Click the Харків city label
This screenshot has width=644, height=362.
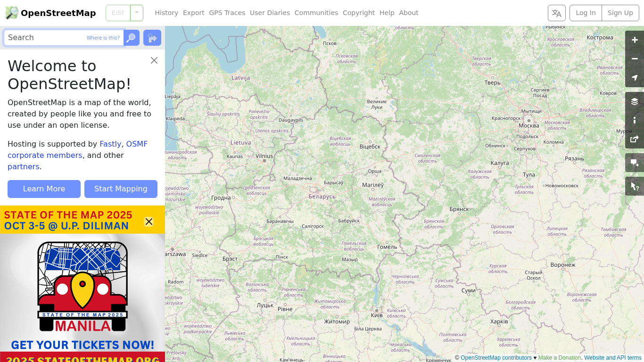(x=499, y=322)
